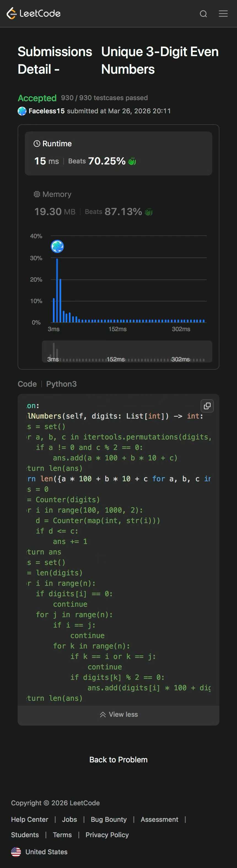Click the 40% axis label on chart
Image resolution: width=237 pixels, height=868 pixels.
coord(36,236)
